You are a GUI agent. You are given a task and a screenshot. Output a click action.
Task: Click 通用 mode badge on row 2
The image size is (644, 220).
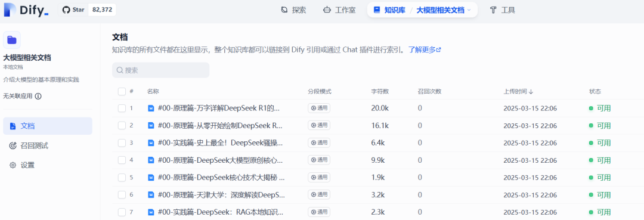click(x=319, y=126)
